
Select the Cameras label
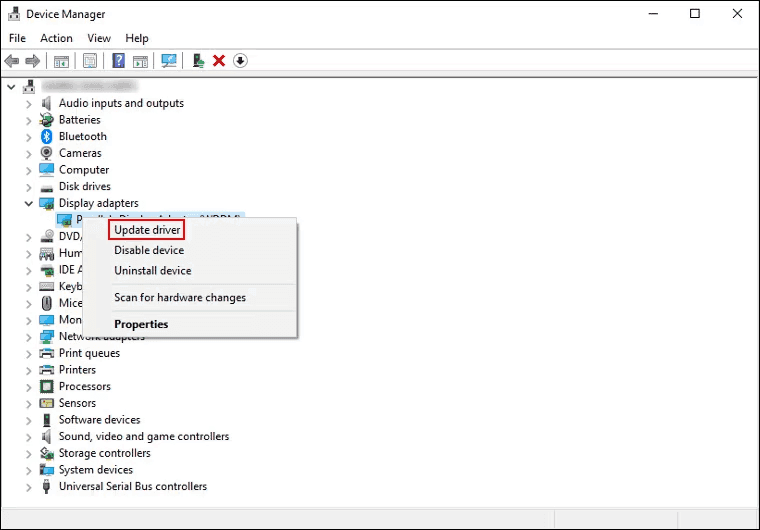click(80, 153)
